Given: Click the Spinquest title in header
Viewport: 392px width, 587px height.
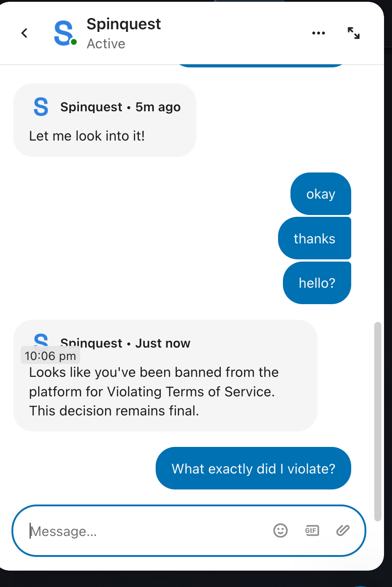Looking at the screenshot, I should coord(124,24).
